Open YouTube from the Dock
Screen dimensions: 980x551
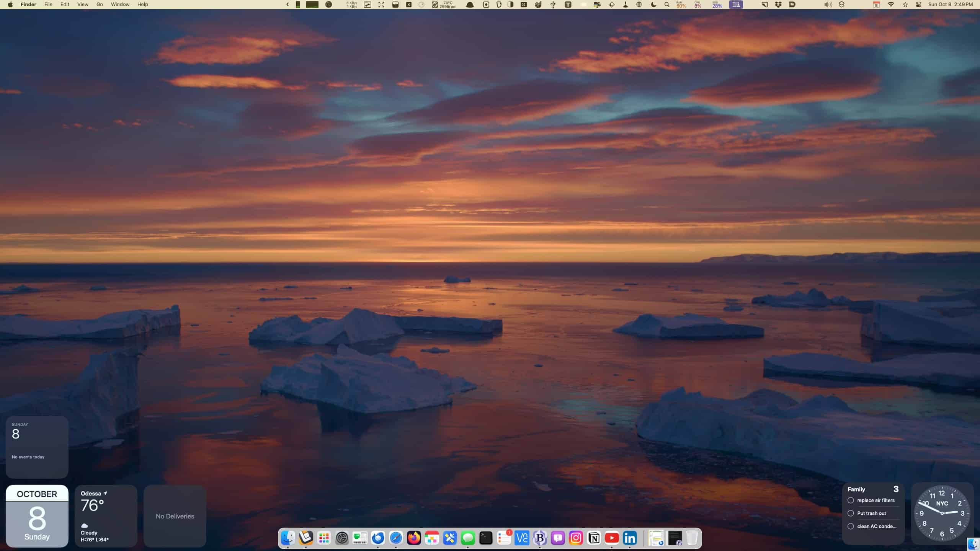click(x=612, y=538)
